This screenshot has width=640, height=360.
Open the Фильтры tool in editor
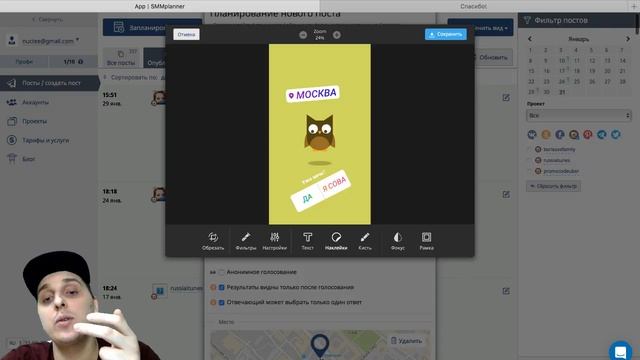(x=246, y=241)
